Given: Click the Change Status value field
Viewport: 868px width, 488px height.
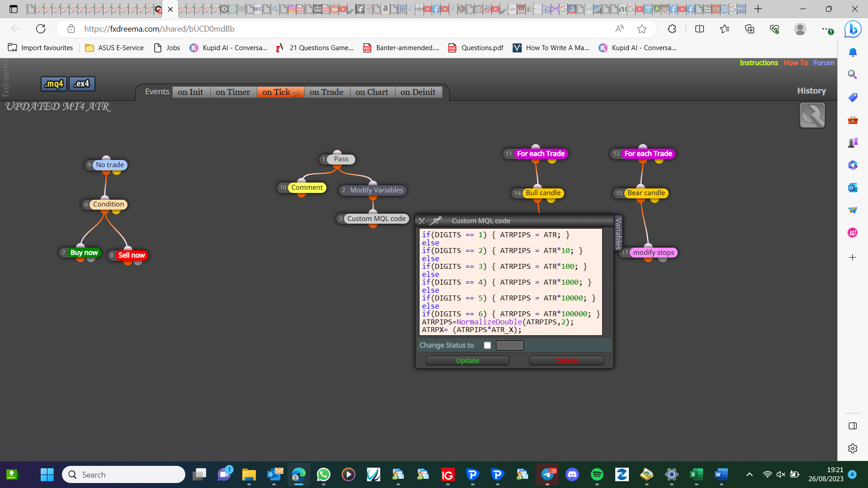Looking at the screenshot, I should [509, 345].
